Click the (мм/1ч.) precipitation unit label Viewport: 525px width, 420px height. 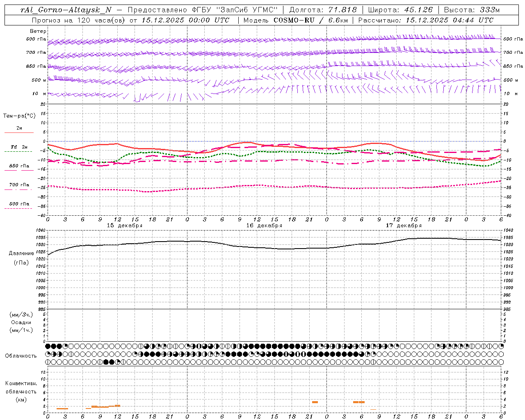21,330
